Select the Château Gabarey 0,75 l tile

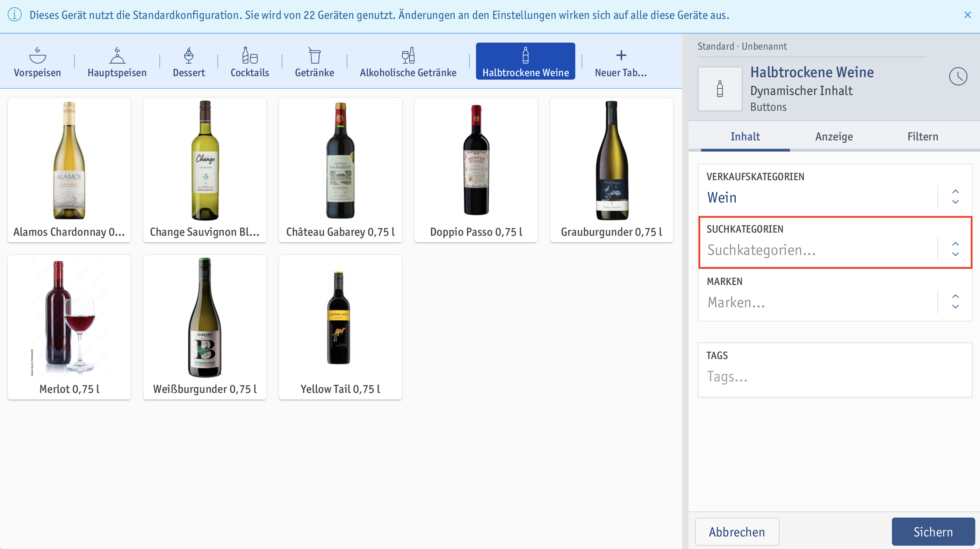340,170
